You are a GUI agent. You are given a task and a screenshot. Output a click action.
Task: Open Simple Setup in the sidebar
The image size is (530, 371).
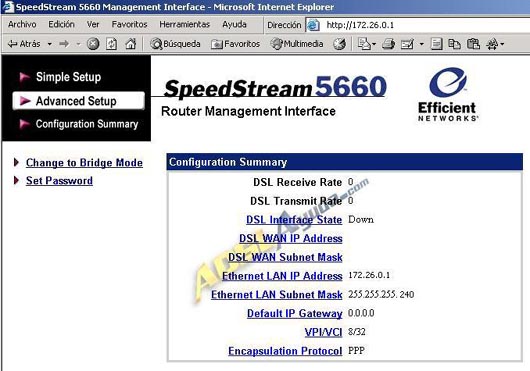tap(68, 77)
